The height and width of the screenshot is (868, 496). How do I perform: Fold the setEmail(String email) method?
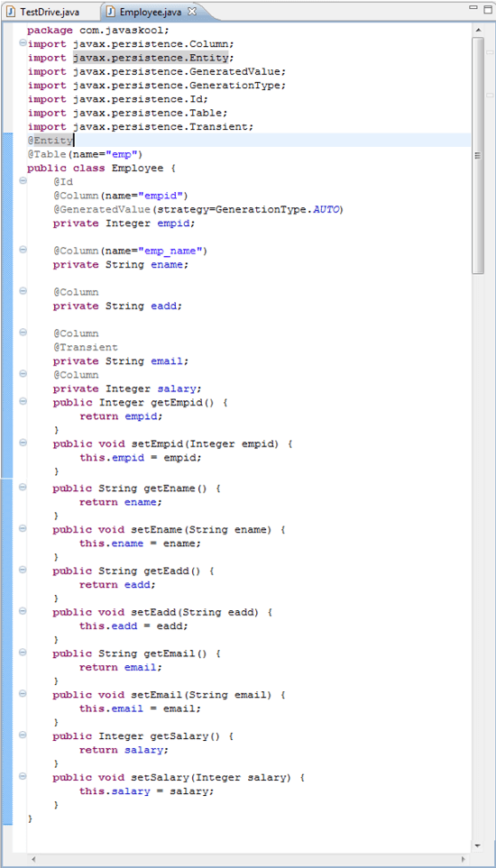(x=23, y=694)
